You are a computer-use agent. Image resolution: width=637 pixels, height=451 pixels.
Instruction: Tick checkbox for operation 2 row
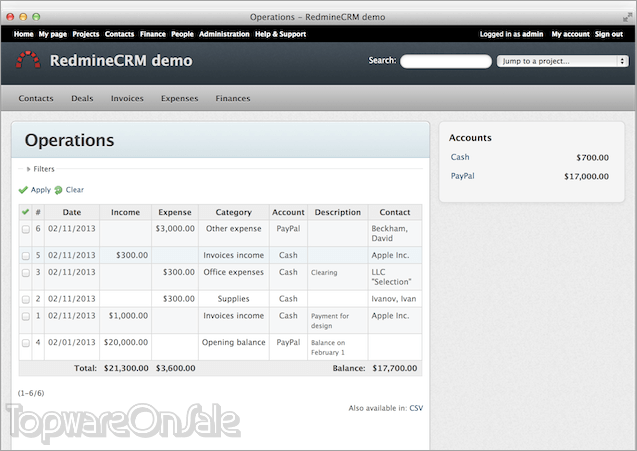point(26,299)
